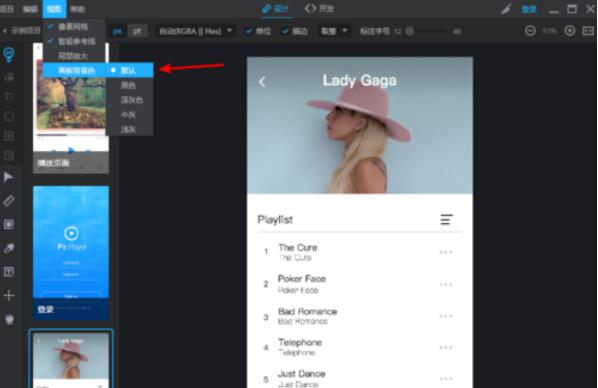Open the 帮助 help menu
This screenshot has height=388, width=598.
(78, 9)
